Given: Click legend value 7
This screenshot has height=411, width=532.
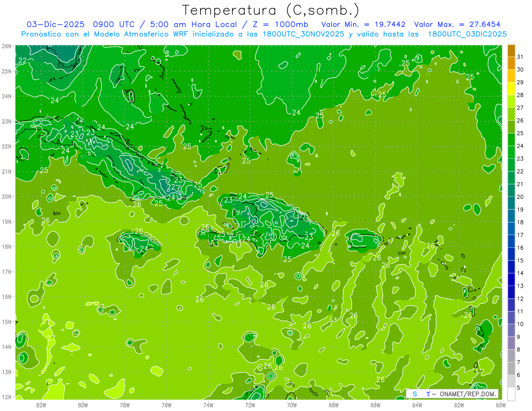Looking at the screenshot, I should (519, 362).
